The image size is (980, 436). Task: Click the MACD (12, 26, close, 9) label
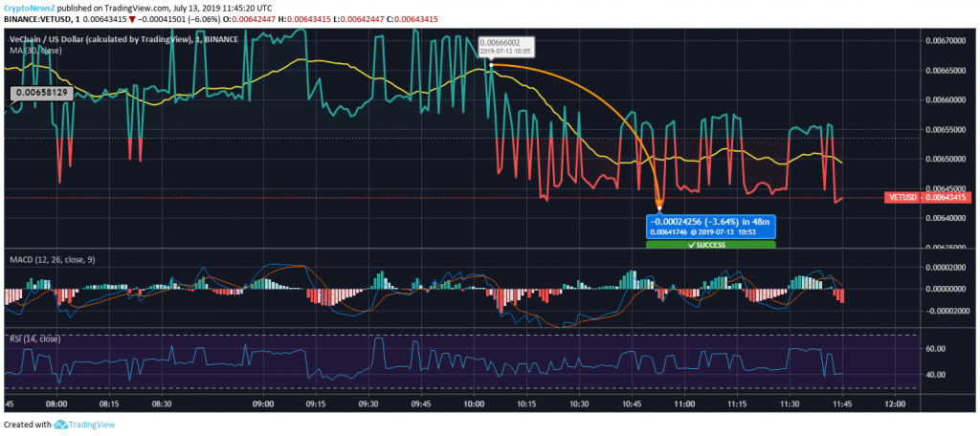click(x=52, y=259)
